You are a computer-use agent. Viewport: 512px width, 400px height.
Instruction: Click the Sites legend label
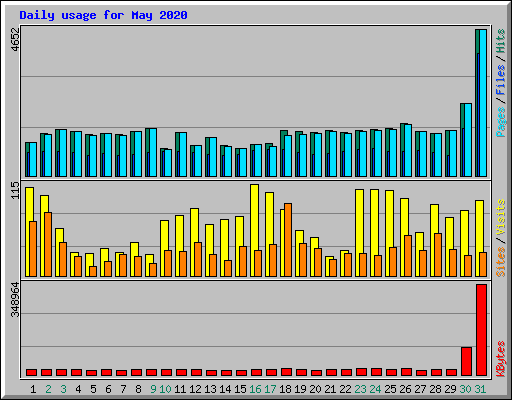pyautogui.click(x=500, y=262)
